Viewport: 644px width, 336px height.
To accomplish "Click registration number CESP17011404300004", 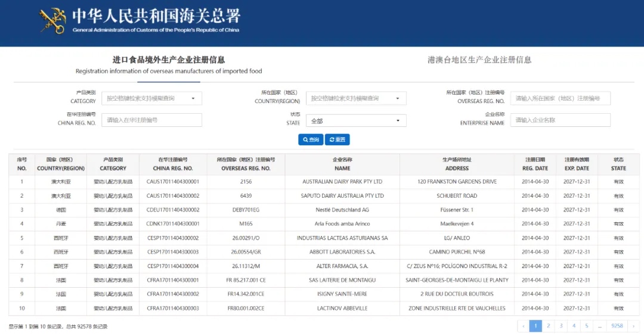I will 173,266.
